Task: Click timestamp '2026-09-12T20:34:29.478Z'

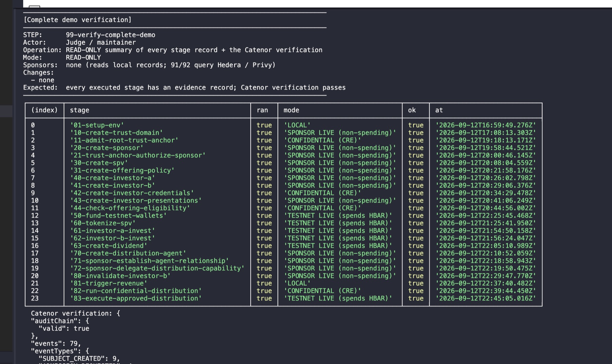Action: [486, 193]
